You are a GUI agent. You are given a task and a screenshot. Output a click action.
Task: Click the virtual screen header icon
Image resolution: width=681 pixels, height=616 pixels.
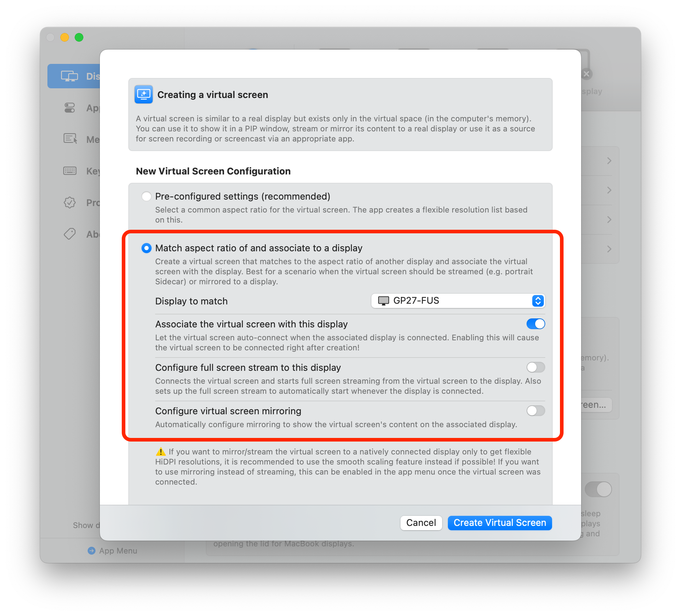click(144, 94)
